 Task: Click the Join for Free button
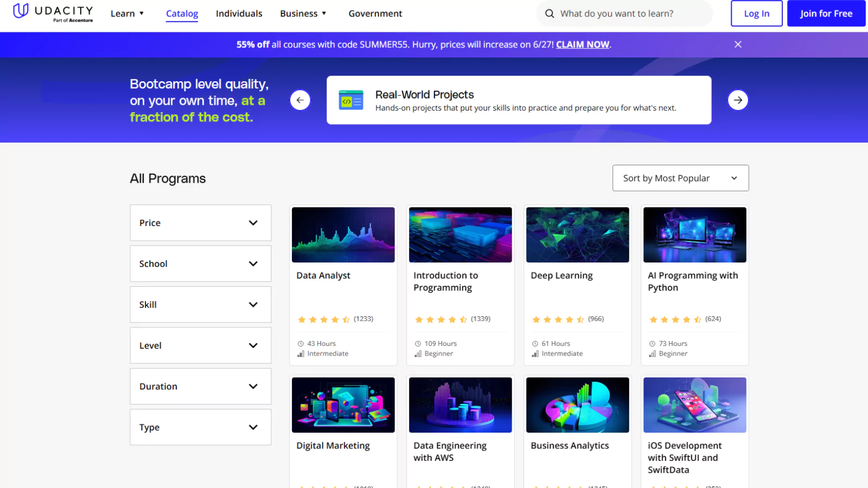coord(826,14)
